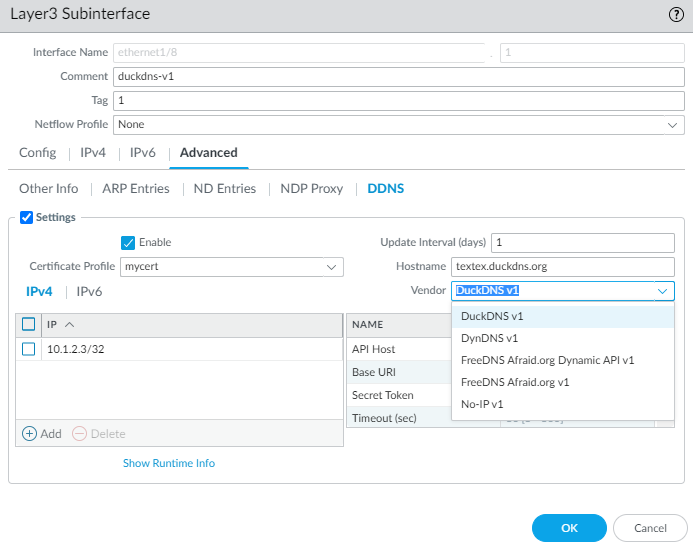The image size is (693, 556).
Task: Open the Show Runtime Info link
Action: (x=169, y=463)
